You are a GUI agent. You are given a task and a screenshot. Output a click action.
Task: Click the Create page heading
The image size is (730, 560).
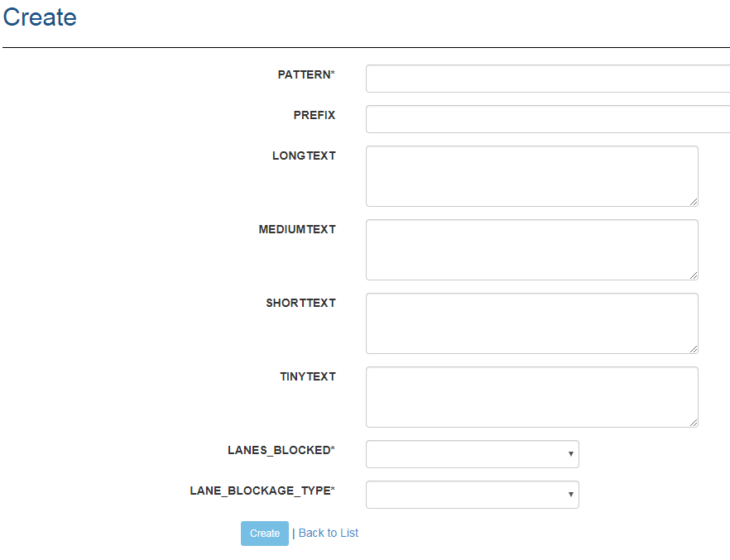[40, 17]
